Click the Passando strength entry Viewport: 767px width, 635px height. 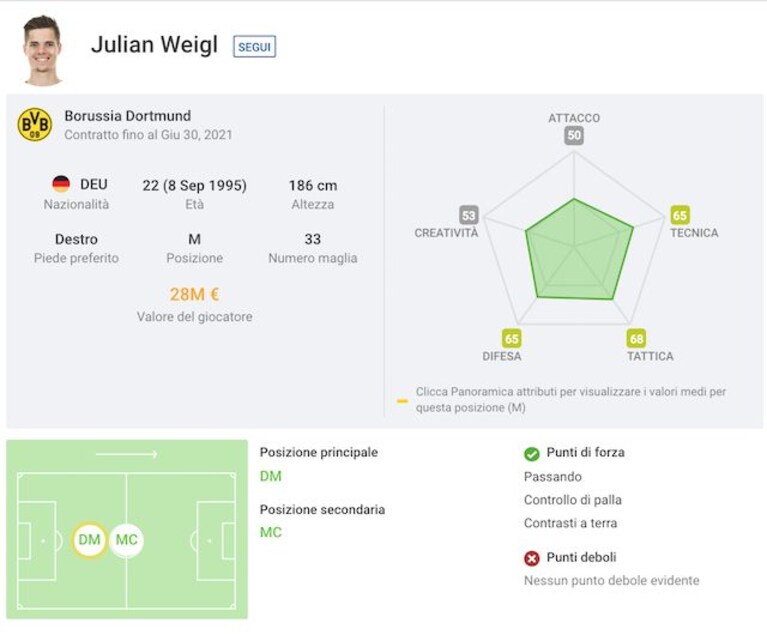coord(553,476)
